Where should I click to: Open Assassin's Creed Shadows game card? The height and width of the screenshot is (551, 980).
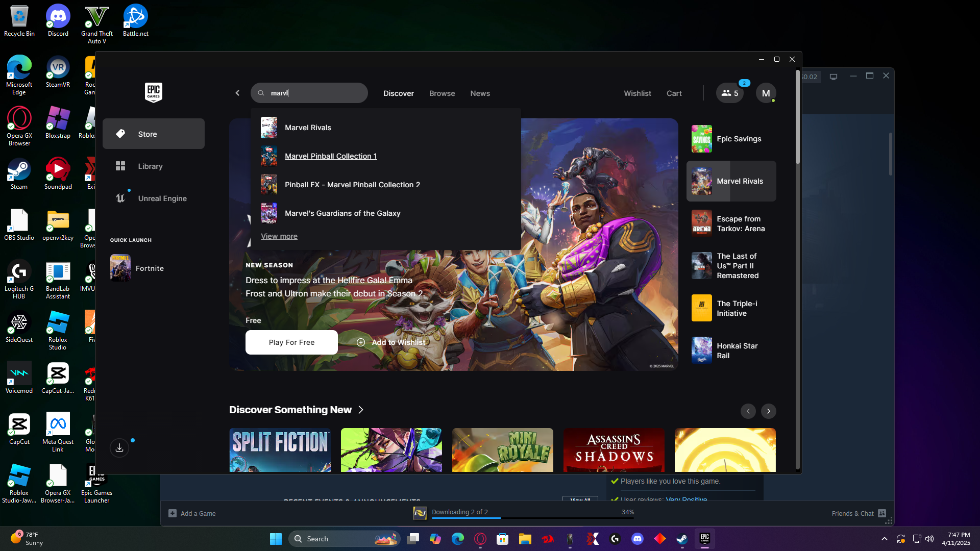coord(614,450)
